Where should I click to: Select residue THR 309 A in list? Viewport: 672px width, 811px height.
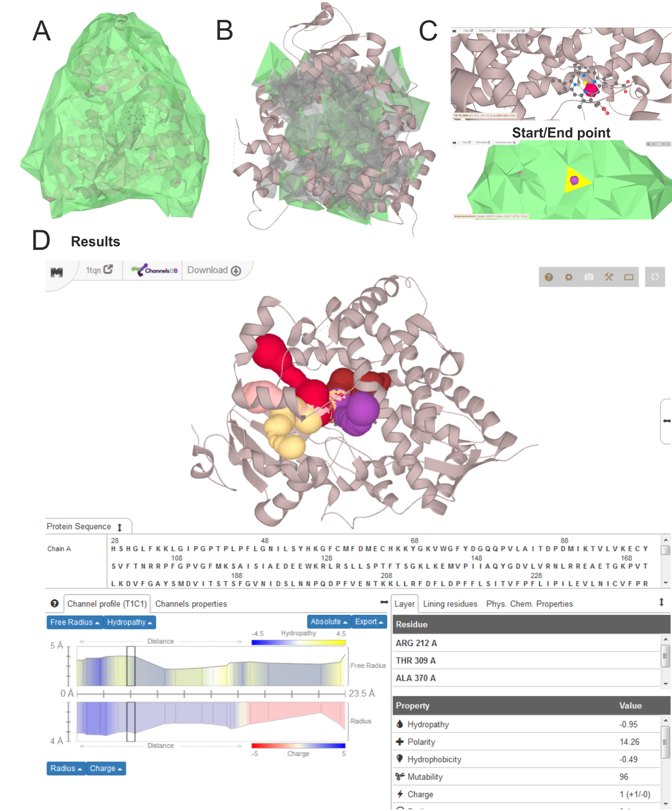[416, 660]
